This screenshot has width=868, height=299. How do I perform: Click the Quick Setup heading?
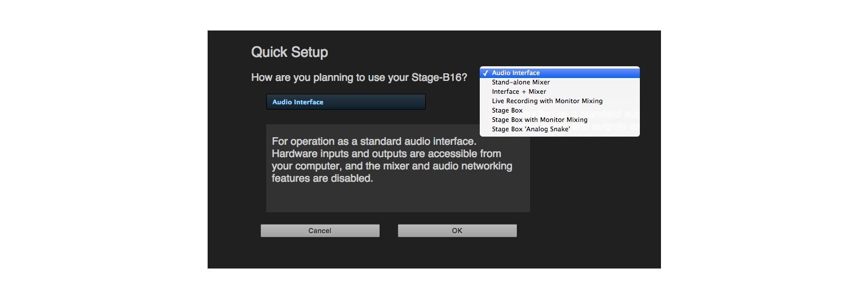[x=289, y=52]
